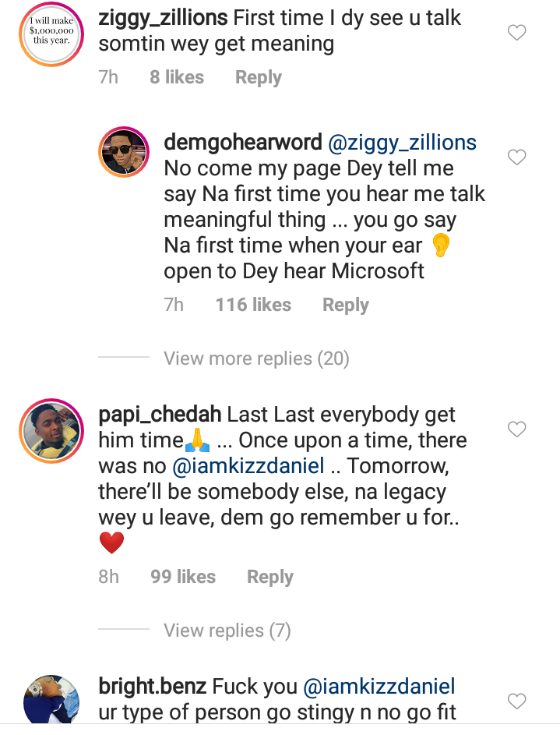The height and width of the screenshot is (735, 560).
Task: Open the @ziggy_zillions mention in the reply
Action: point(403,143)
